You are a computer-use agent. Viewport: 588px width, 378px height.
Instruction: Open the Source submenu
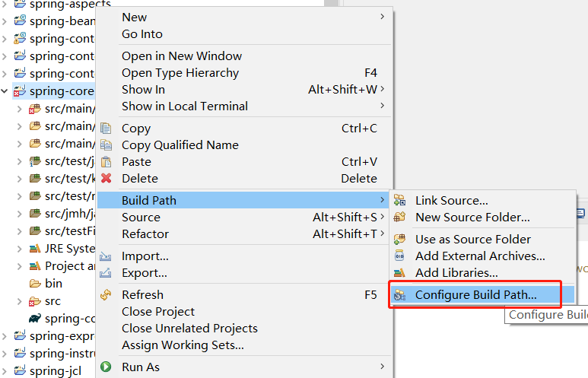click(x=244, y=217)
